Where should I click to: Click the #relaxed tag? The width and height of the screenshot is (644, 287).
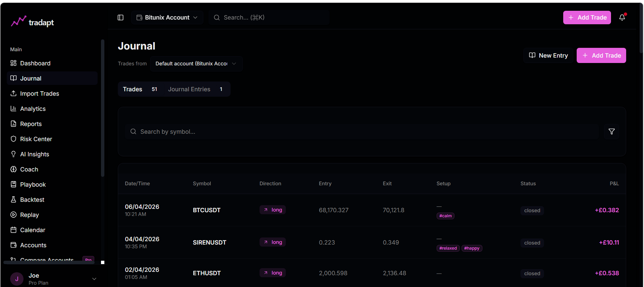[448, 248]
